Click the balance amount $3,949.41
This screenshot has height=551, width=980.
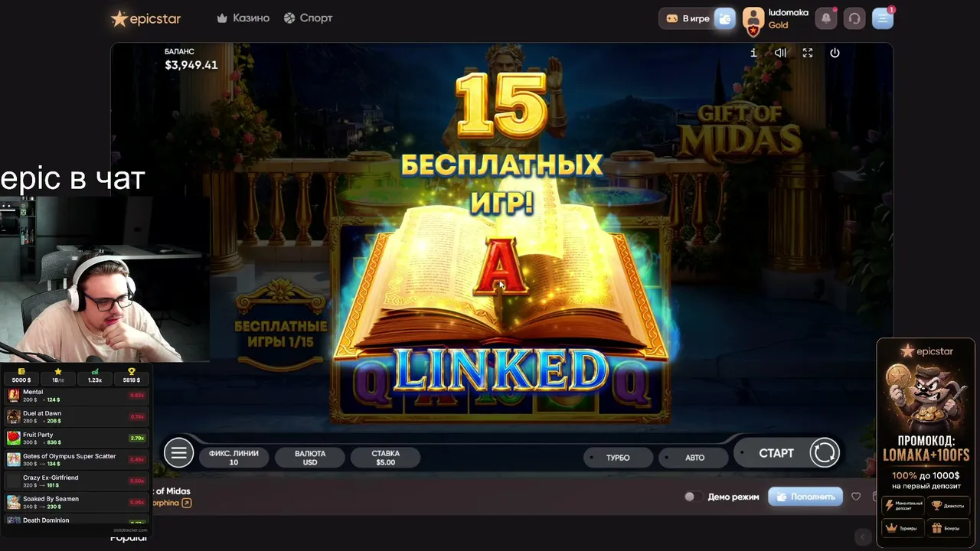click(x=191, y=65)
